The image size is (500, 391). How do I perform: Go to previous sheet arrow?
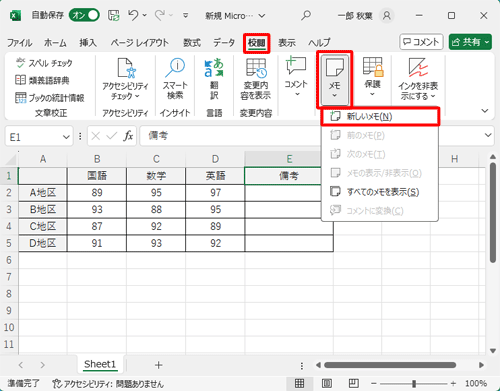[x=21, y=365]
